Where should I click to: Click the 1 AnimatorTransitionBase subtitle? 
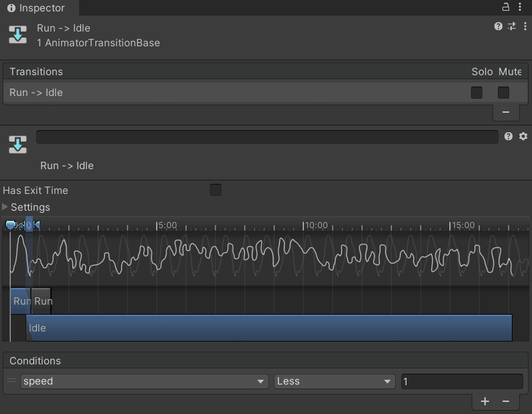[x=99, y=43]
